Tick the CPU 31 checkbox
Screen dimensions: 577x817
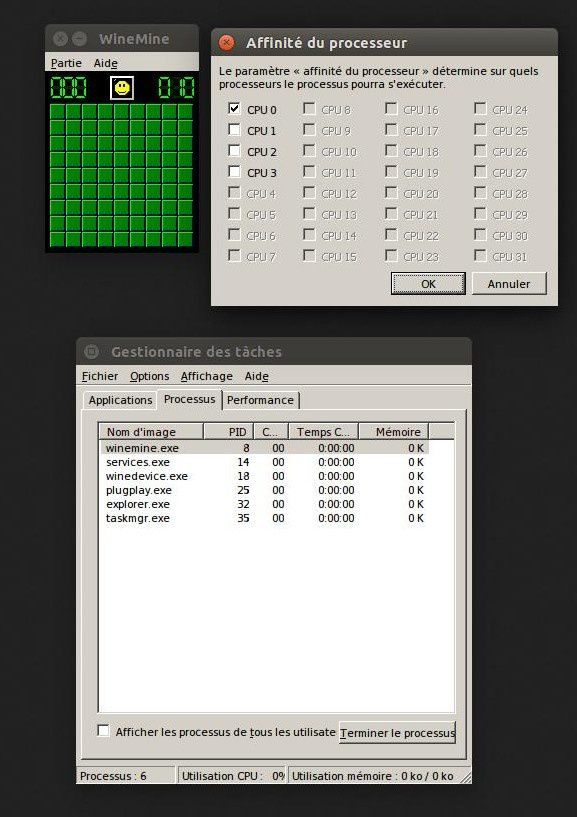[x=480, y=255]
